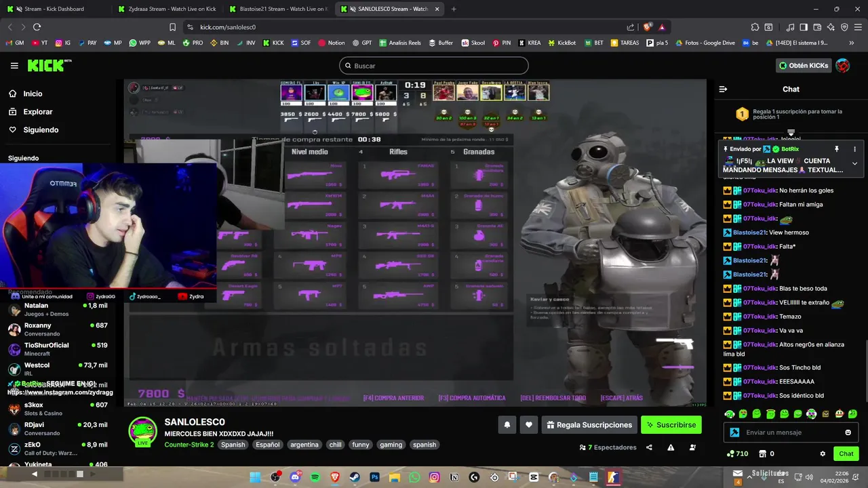Collapse the chat panel arrow icon
Screen dimensions: 868x488
[723, 89]
